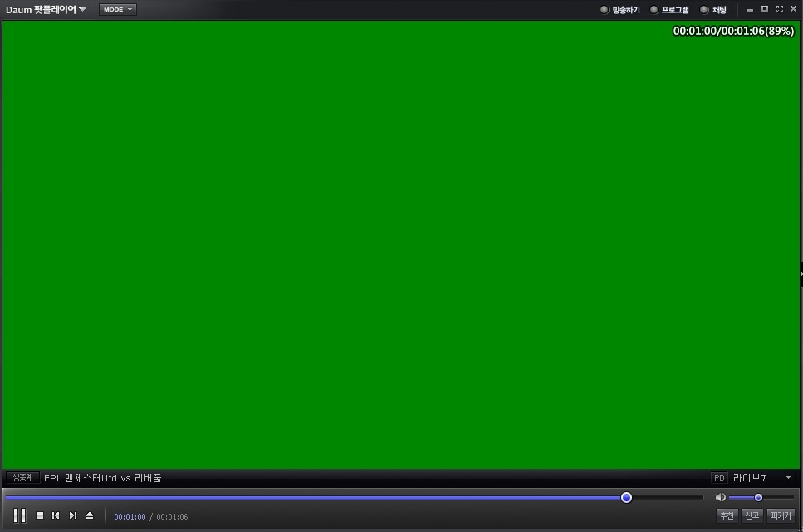Pause the video playback
The image size is (803, 532).
click(19, 515)
